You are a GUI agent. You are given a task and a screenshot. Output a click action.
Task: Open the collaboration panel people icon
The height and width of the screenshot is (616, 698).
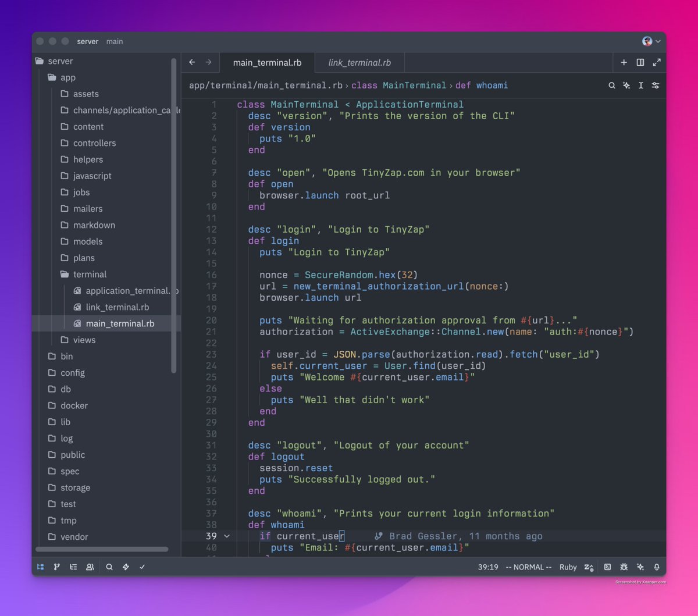coord(90,567)
